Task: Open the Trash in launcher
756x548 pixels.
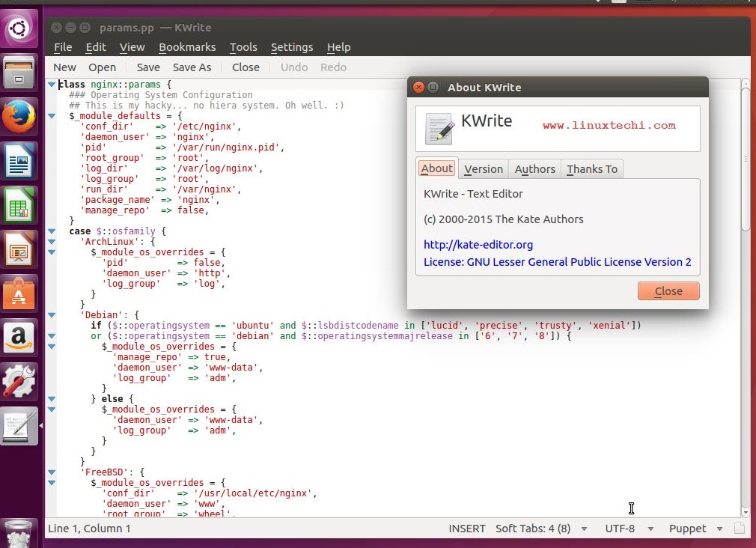Action: [x=18, y=533]
